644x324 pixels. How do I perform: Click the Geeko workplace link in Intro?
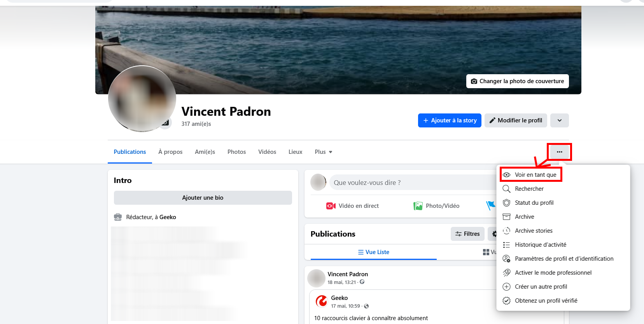click(x=168, y=217)
